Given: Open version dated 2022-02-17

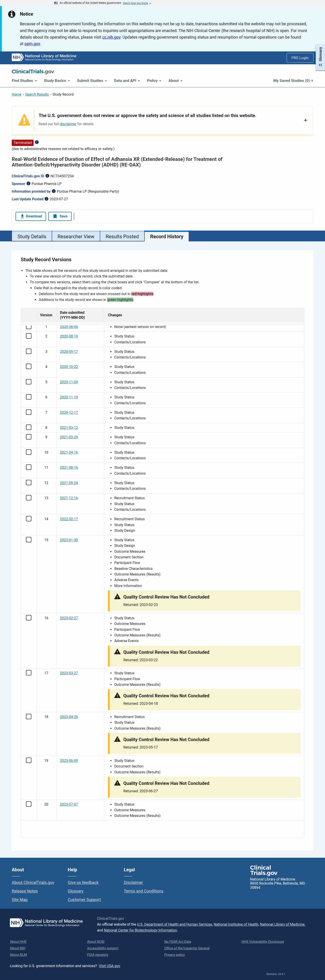Looking at the screenshot, I should pos(69,519).
